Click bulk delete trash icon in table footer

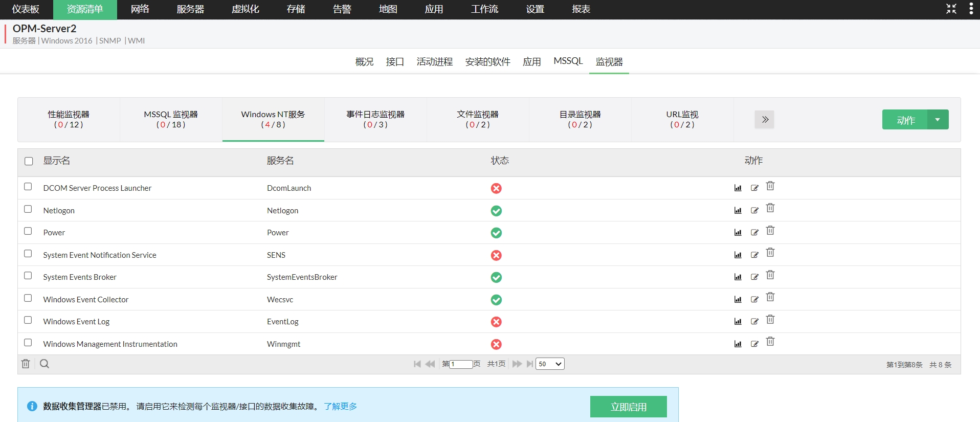(26, 364)
